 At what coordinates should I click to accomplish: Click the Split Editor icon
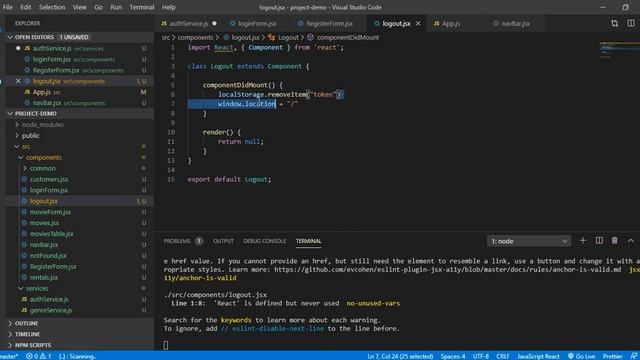[x=631, y=23]
